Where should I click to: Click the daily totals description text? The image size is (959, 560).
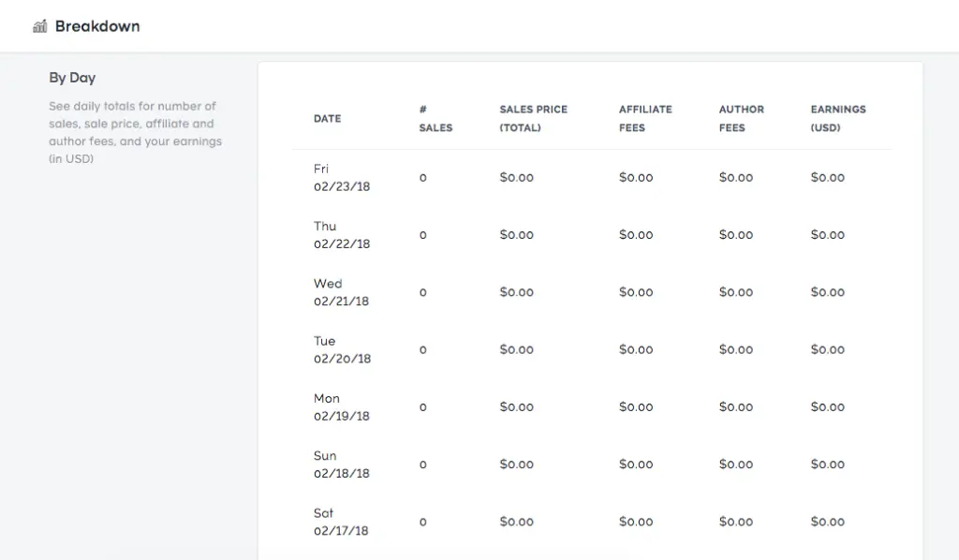[135, 132]
